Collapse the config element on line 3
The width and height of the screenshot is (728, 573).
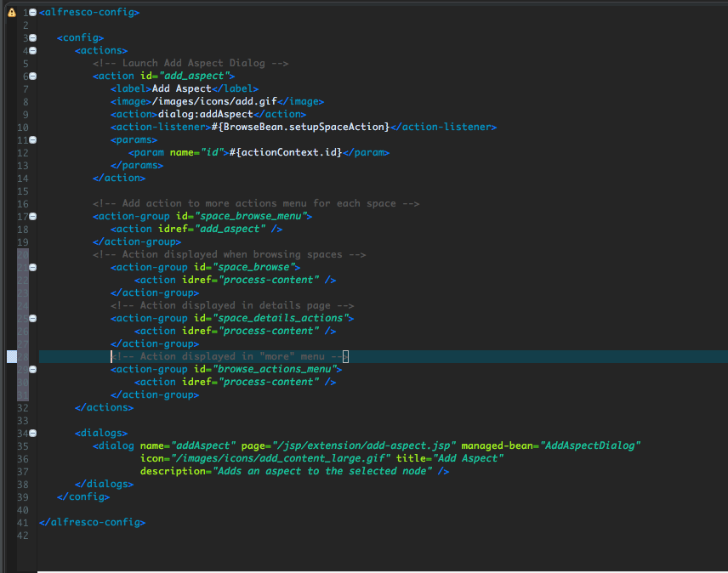(33, 38)
